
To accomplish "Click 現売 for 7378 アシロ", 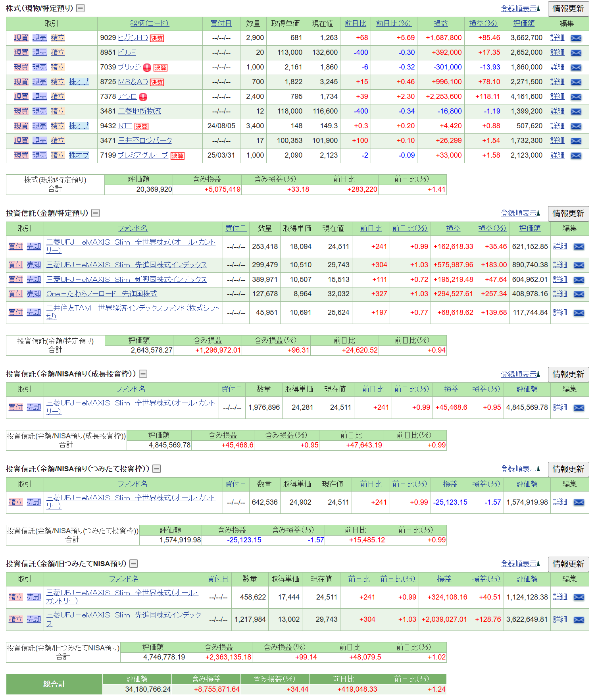I will [39, 96].
